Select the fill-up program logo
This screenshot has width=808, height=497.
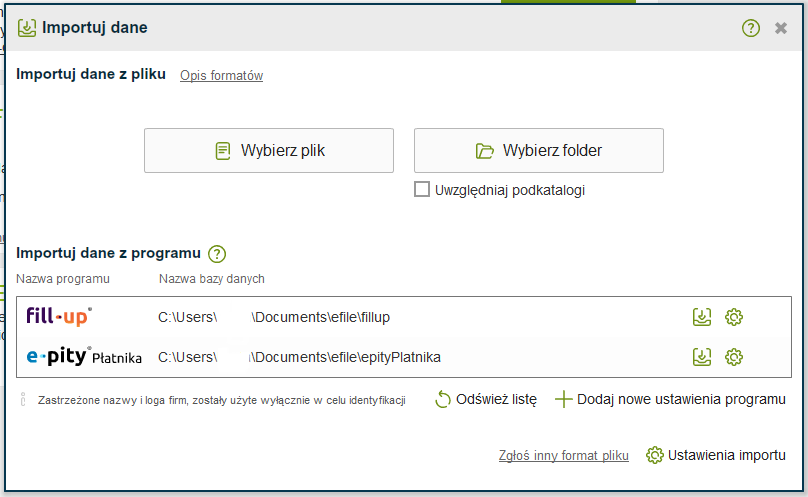[59, 316]
